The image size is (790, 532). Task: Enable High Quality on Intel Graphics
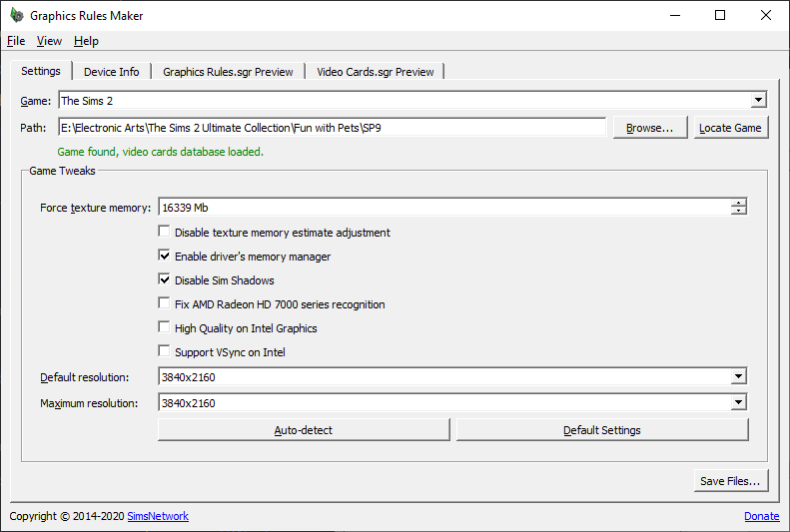(x=165, y=328)
